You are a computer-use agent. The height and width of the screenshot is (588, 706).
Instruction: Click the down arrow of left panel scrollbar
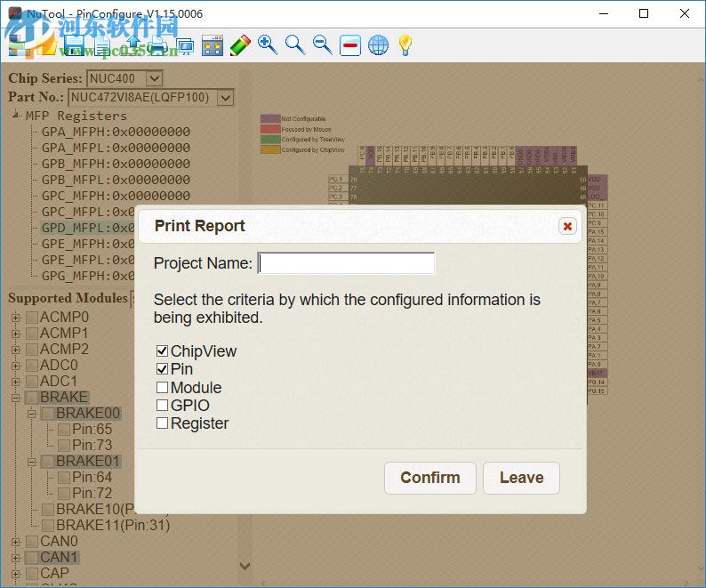coord(245,566)
